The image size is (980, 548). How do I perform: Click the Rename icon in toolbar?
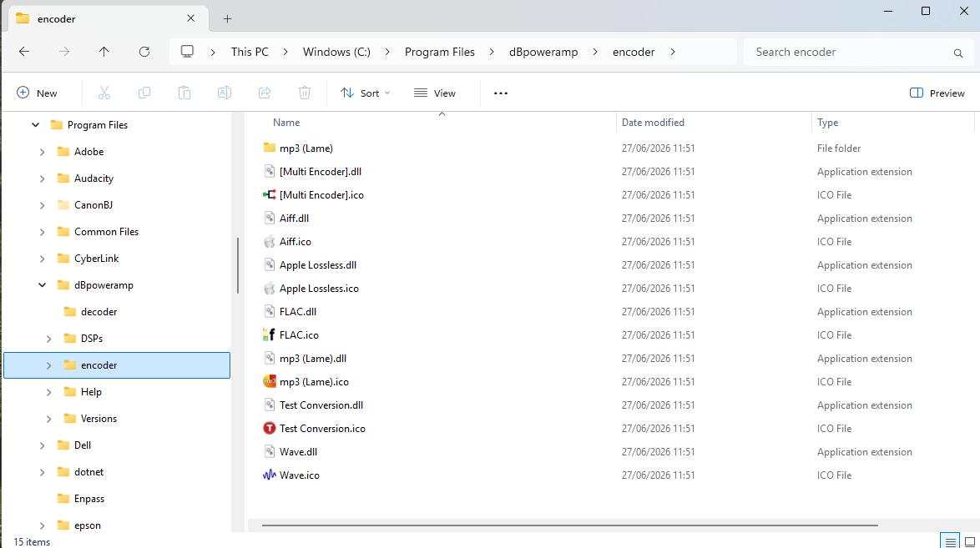tap(225, 93)
